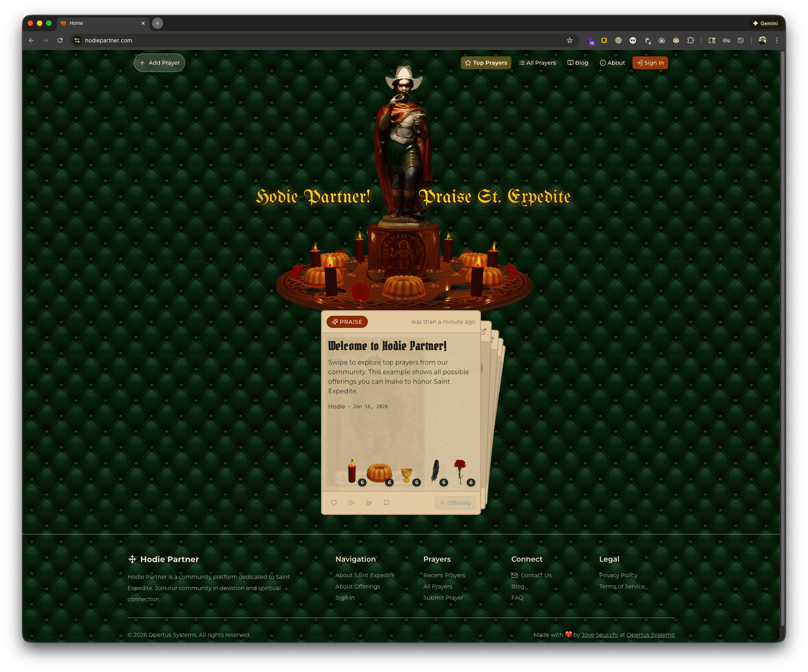Click the Add Prayer button

[160, 63]
